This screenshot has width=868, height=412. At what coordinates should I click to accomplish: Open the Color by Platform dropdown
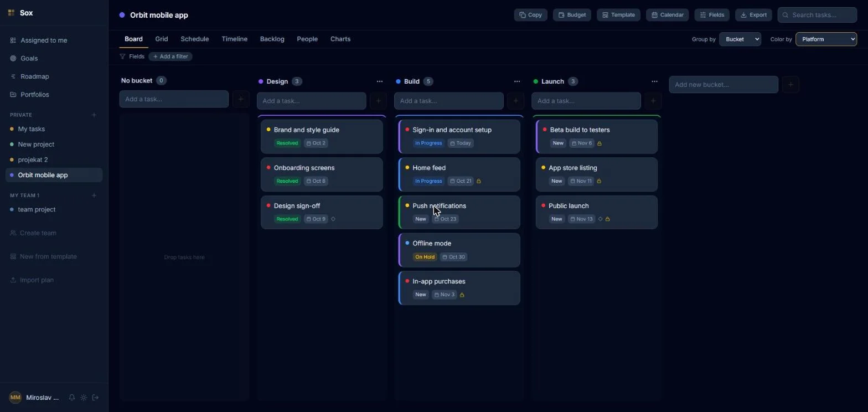click(826, 39)
